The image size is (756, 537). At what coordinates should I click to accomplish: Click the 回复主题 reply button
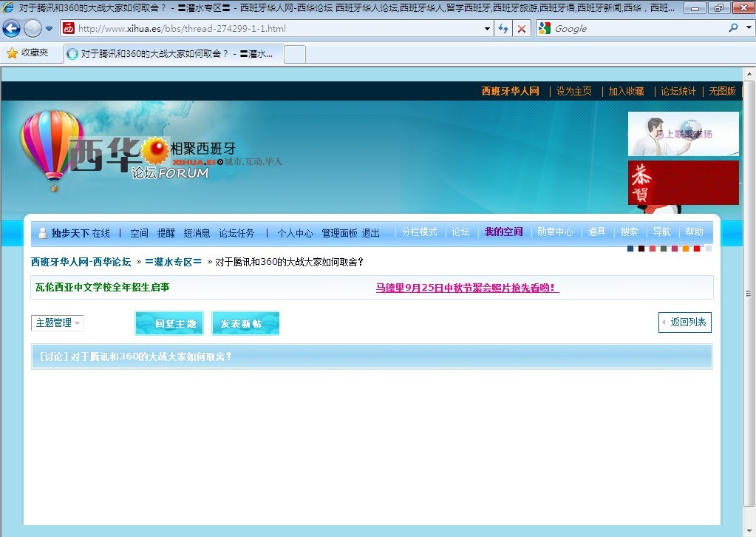[168, 322]
